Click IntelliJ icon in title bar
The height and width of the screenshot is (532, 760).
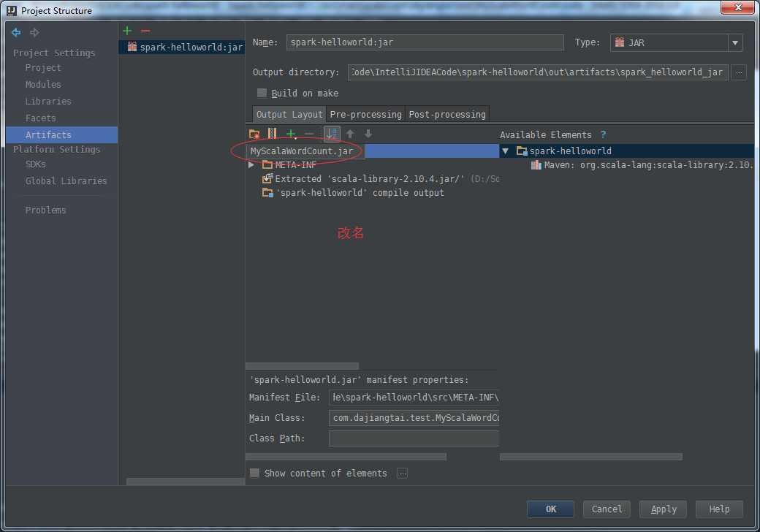(x=12, y=10)
